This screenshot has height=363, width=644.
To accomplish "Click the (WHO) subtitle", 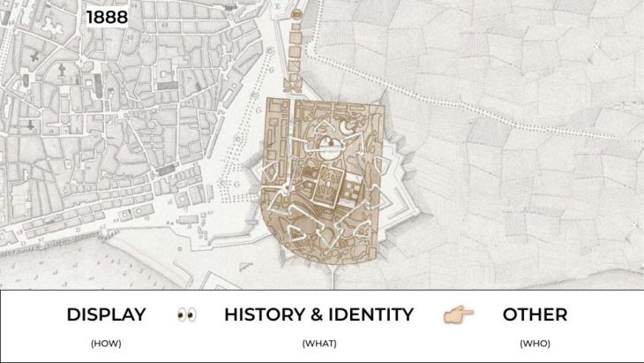I will 535,344.
